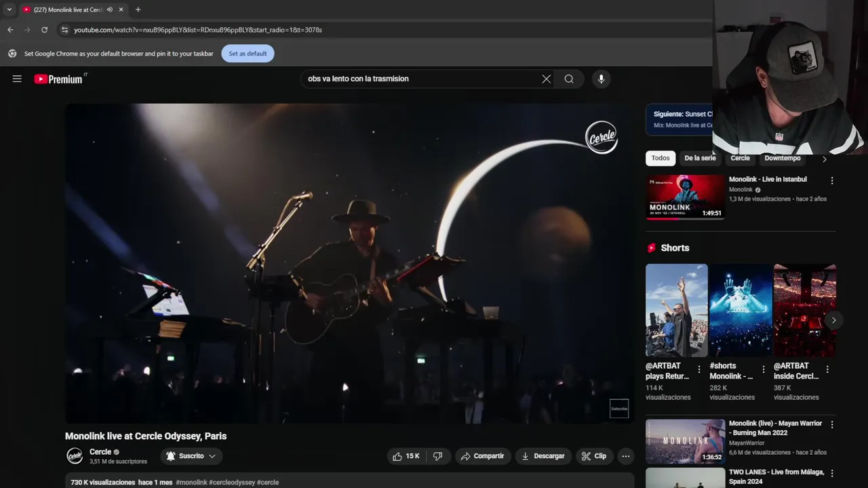
Task: Click the MayanWarrior channel name
Action: 748,443
